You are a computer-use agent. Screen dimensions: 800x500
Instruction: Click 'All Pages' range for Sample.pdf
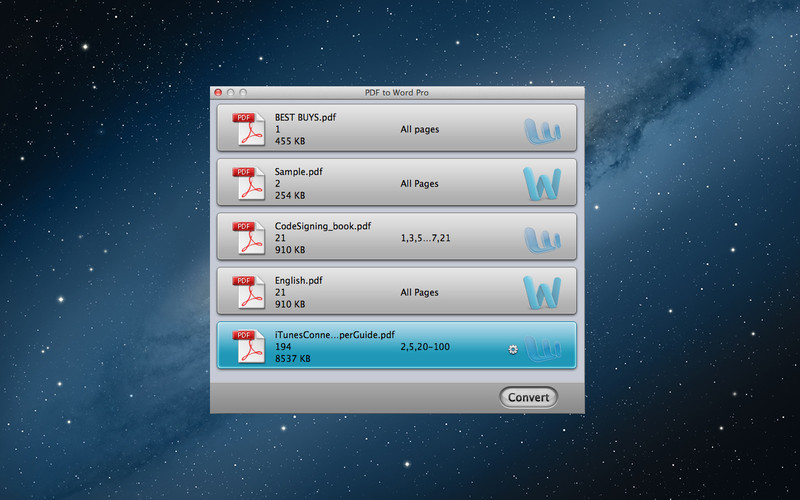(x=419, y=184)
